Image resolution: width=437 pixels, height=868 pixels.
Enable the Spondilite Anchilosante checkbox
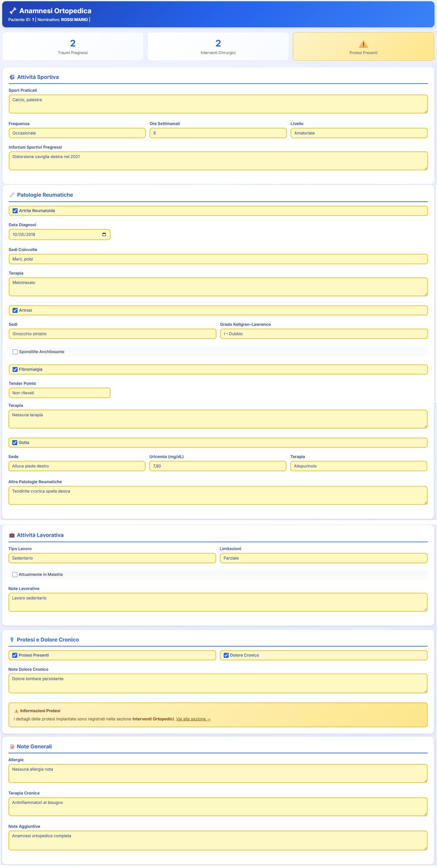pos(15,352)
